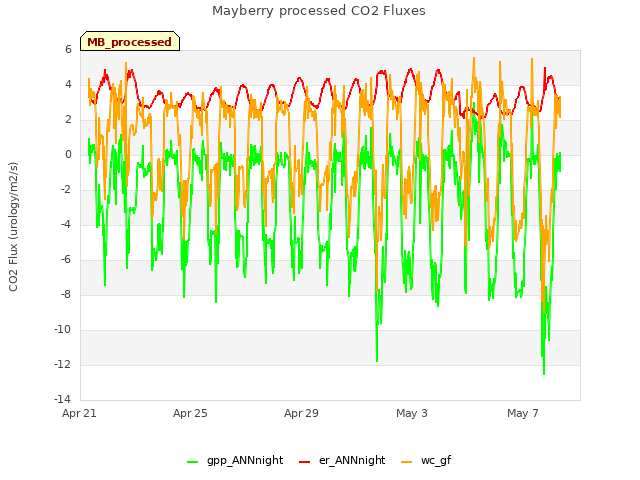Toggle the er_ANNnight legend entry
Image resolution: width=640 pixels, height=480 pixels.
[342, 460]
